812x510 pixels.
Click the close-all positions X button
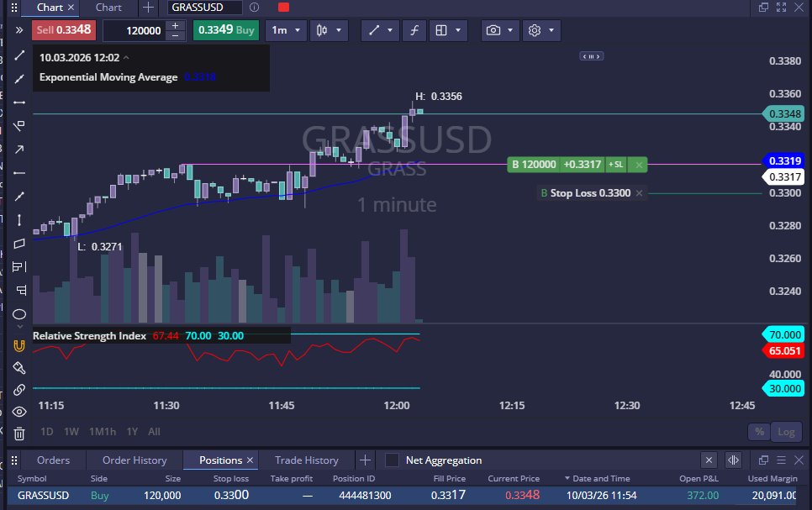[x=709, y=460]
